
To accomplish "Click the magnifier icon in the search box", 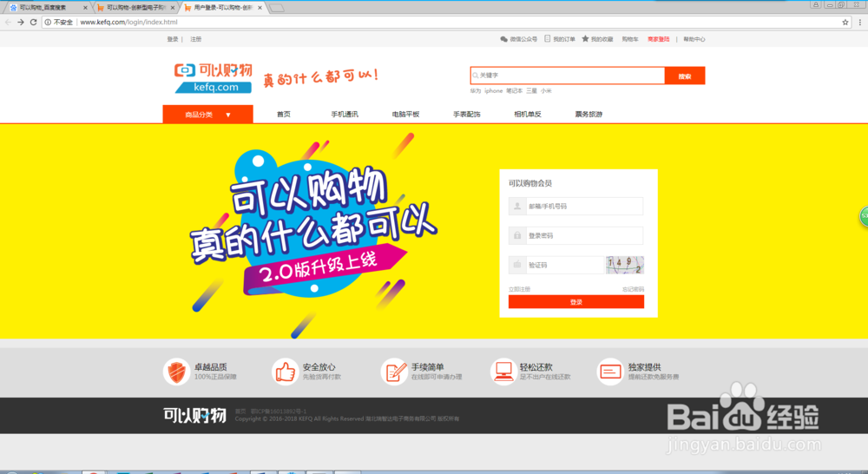I will click(x=476, y=76).
